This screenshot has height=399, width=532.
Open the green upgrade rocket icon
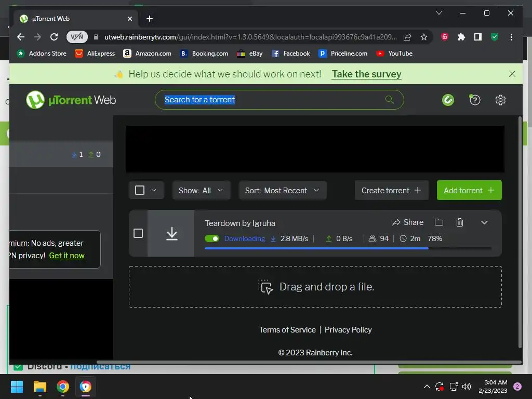point(448,100)
